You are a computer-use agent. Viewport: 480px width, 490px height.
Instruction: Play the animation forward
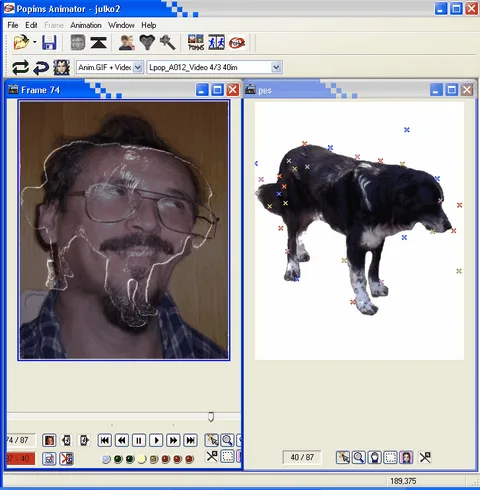click(x=156, y=440)
